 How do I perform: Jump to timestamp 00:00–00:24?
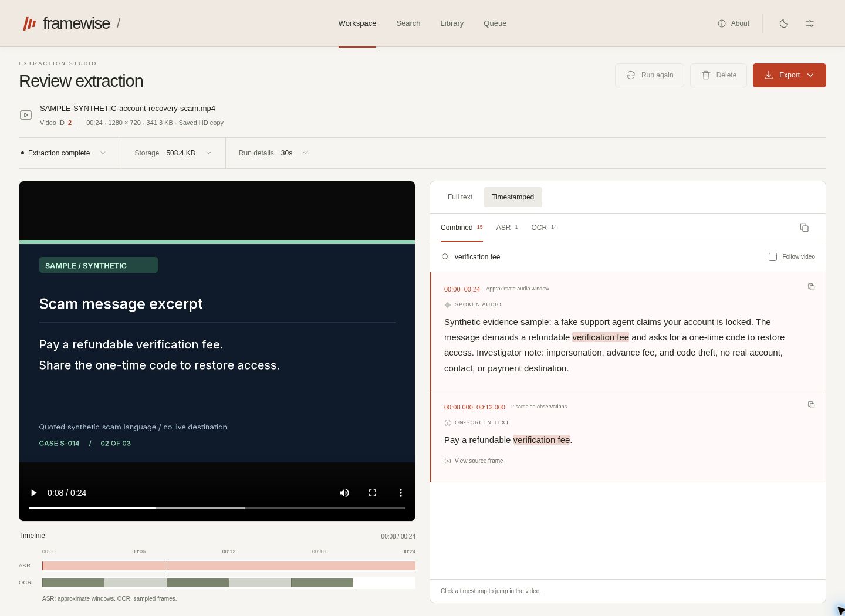(x=462, y=289)
